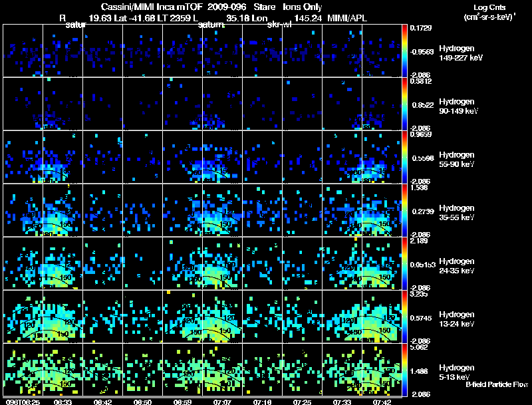Select the 'Hydrogen 149-227 keV' row label
The width and height of the screenshot is (532, 405).
pos(461,53)
